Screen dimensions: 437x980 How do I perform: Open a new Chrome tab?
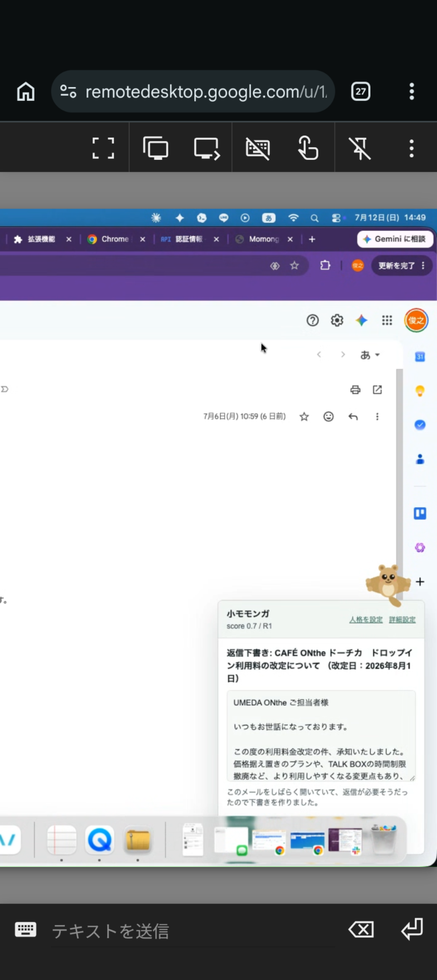pos(312,239)
